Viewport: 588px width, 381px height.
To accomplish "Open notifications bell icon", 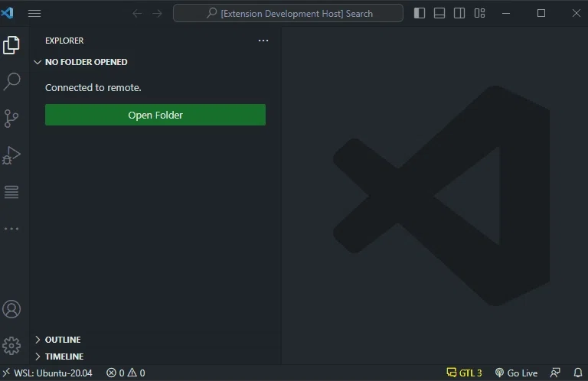I will 578,373.
